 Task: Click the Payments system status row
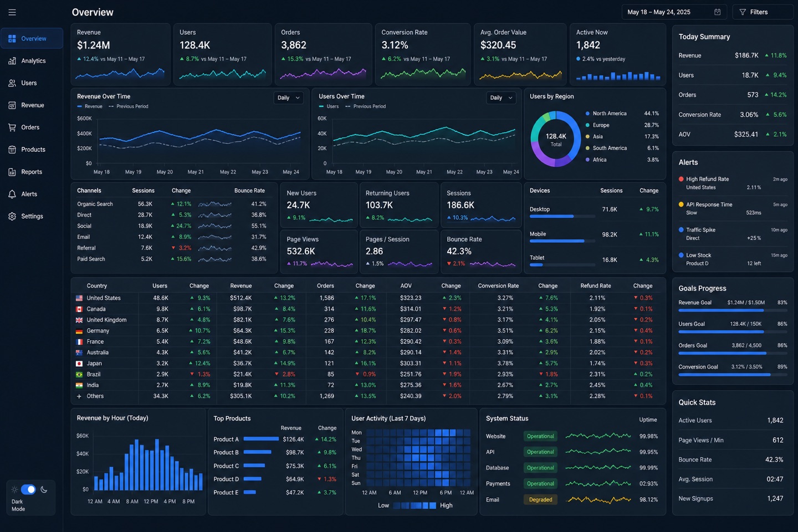(x=572, y=484)
